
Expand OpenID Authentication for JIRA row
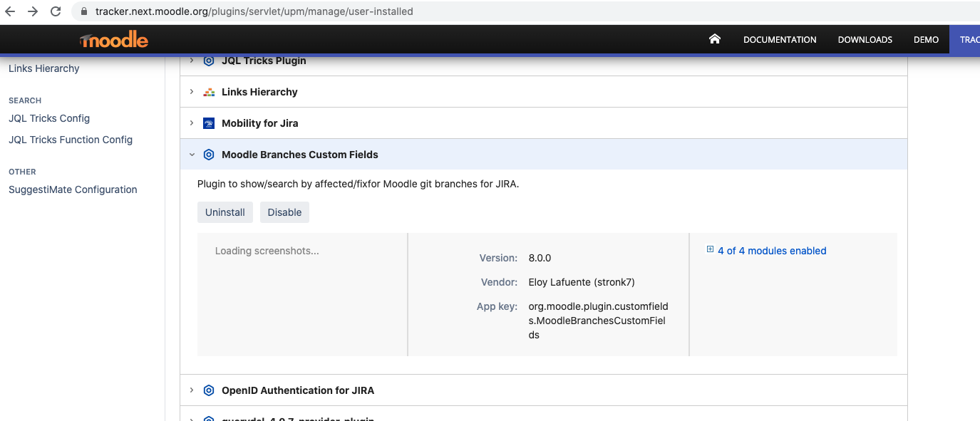point(192,390)
